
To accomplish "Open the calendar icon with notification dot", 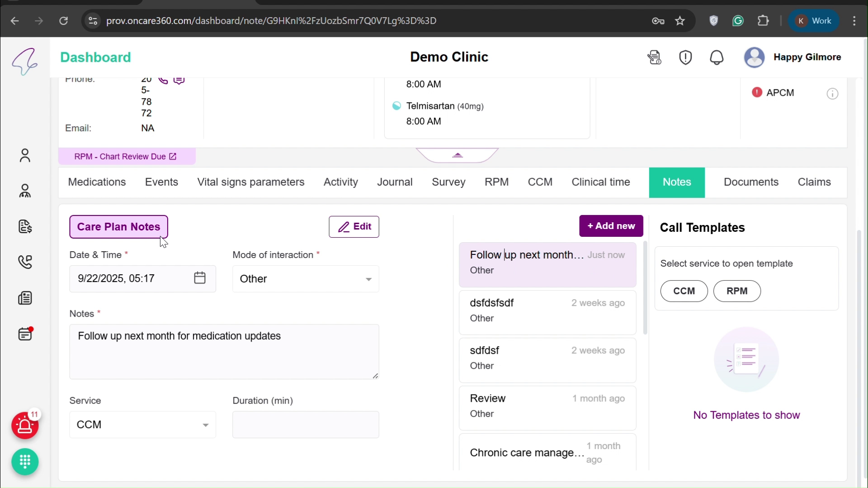I will (25, 334).
